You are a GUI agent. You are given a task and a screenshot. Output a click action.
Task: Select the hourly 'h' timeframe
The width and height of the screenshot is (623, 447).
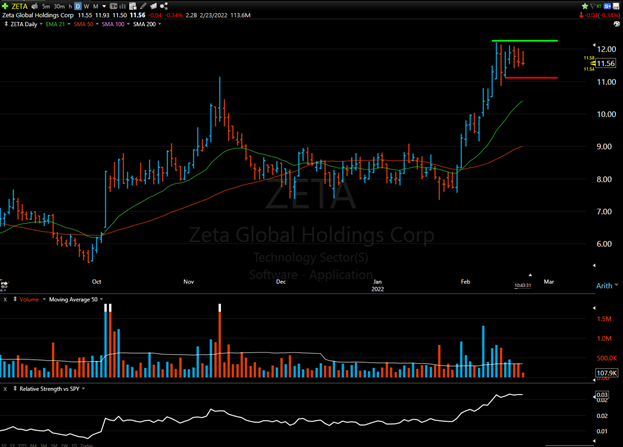click(70, 6)
